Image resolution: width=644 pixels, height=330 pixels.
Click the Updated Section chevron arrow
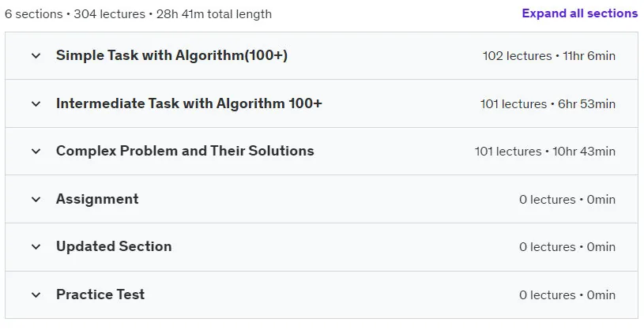(x=36, y=246)
